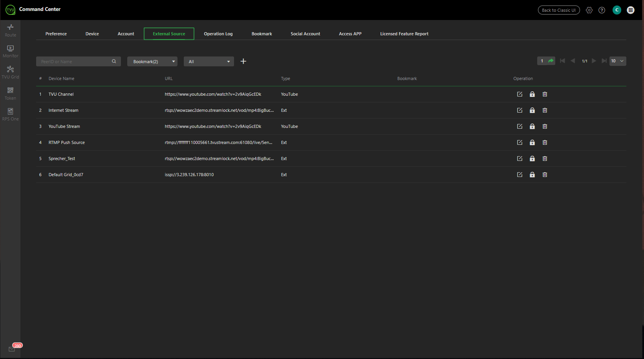644x359 pixels.
Task: Click the Device Name column header
Action: pos(61,78)
